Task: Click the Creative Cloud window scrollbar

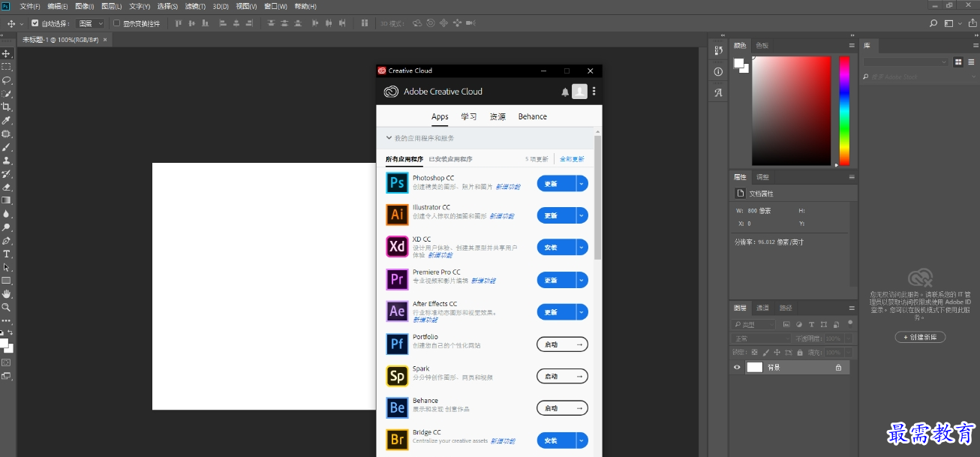Action: 598,198
